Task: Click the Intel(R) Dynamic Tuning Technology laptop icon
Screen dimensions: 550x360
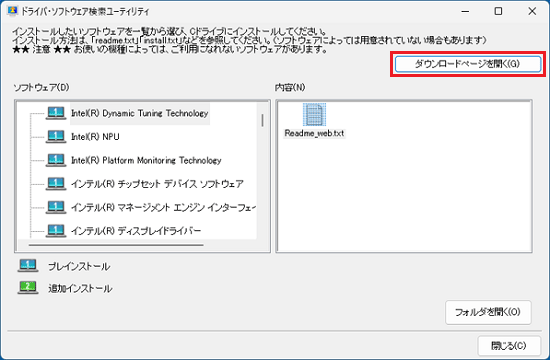Action: pyautogui.click(x=56, y=113)
